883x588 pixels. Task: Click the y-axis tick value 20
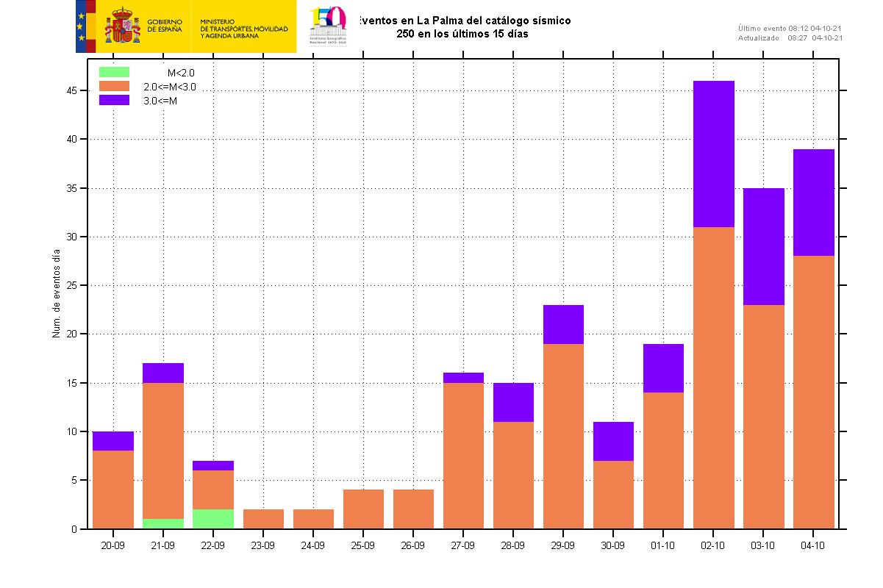pyautogui.click(x=72, y=334)
